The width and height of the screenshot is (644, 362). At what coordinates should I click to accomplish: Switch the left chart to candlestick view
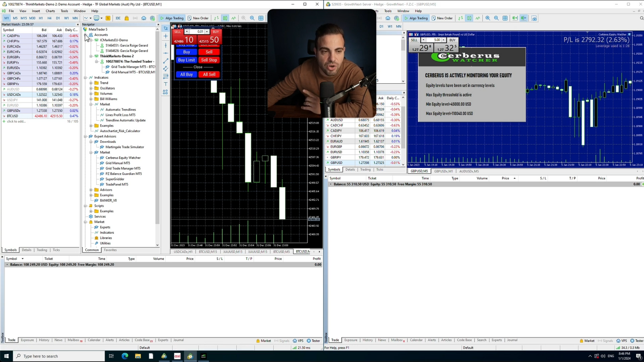point(225,18)
